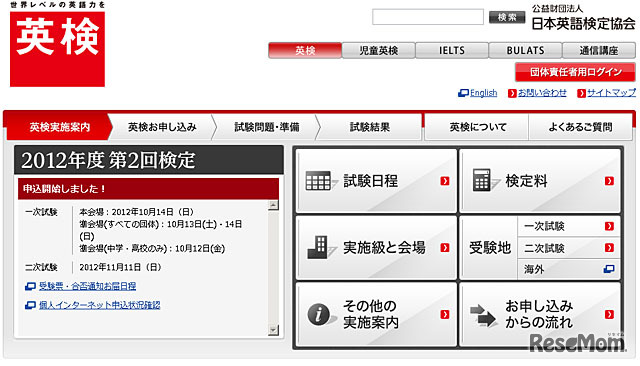The width and height of the screenshot is (640, 366).
Task: Click the search text field
Action: (x=428, y=17)
